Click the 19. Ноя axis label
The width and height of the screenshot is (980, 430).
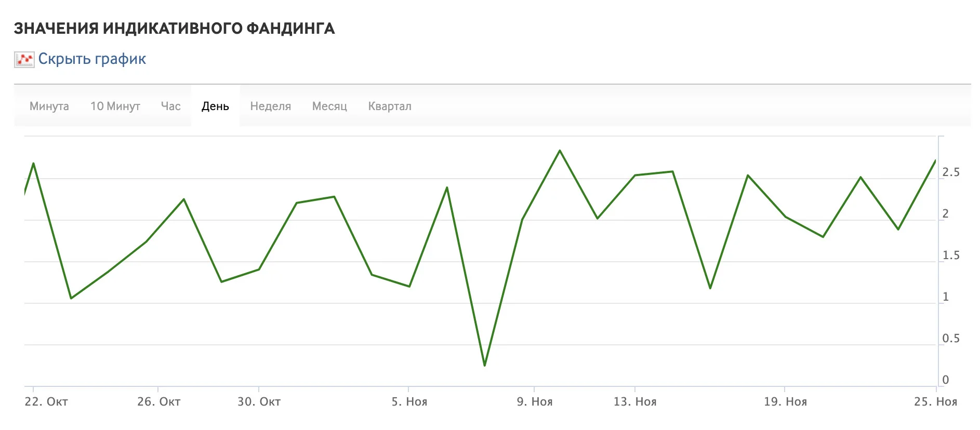(785, 401)
